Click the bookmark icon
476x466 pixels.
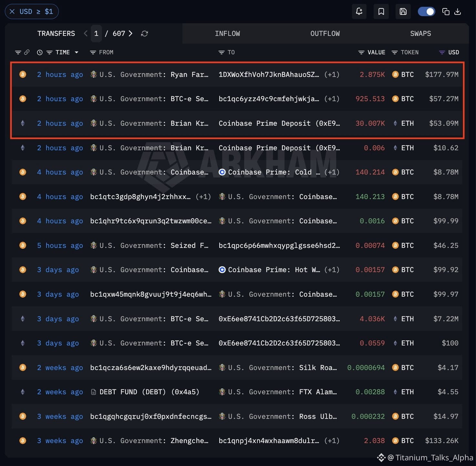pos(381,12)
